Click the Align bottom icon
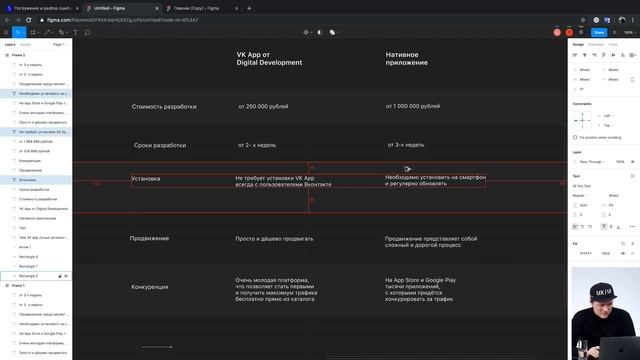 623,55
